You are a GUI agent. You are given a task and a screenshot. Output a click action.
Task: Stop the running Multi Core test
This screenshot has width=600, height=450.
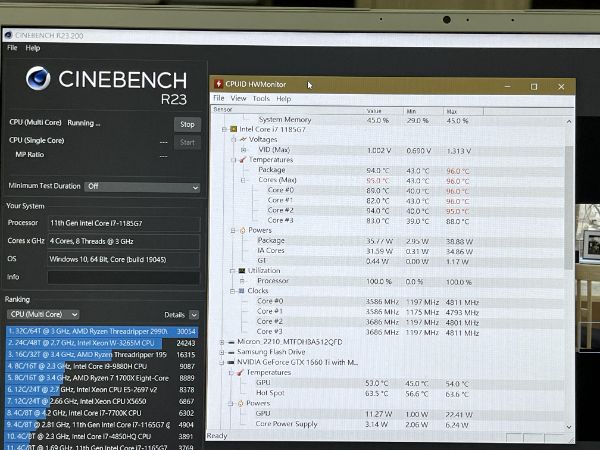click(x=187, y=124)
